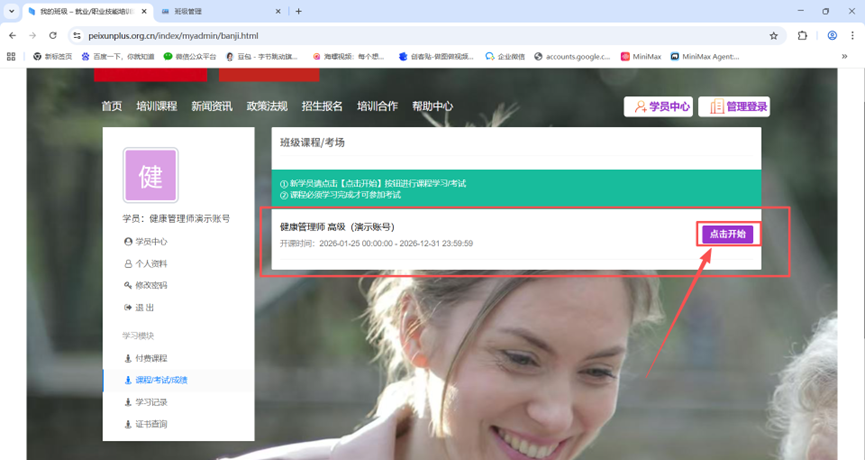Open the 学员中心 button in header
The height and width of the screenshot is (460, 865).
tap(658, 107)
